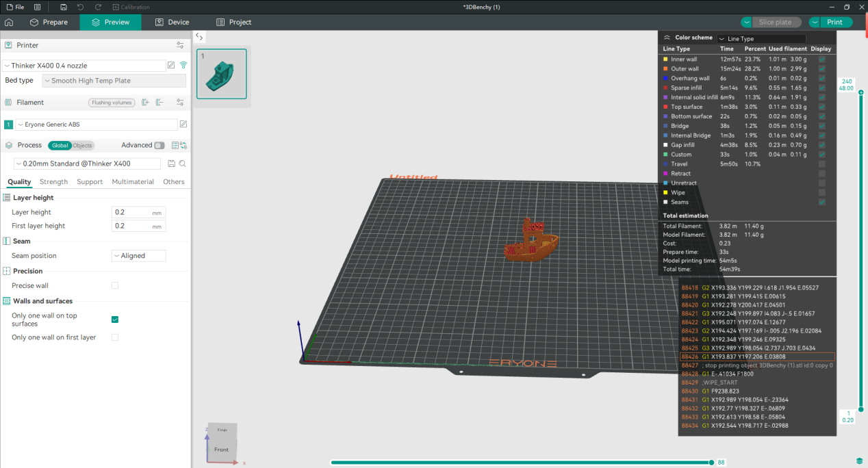868x468 pixels.
Task: Click the Process layers icon
Action: click(9, 145)
